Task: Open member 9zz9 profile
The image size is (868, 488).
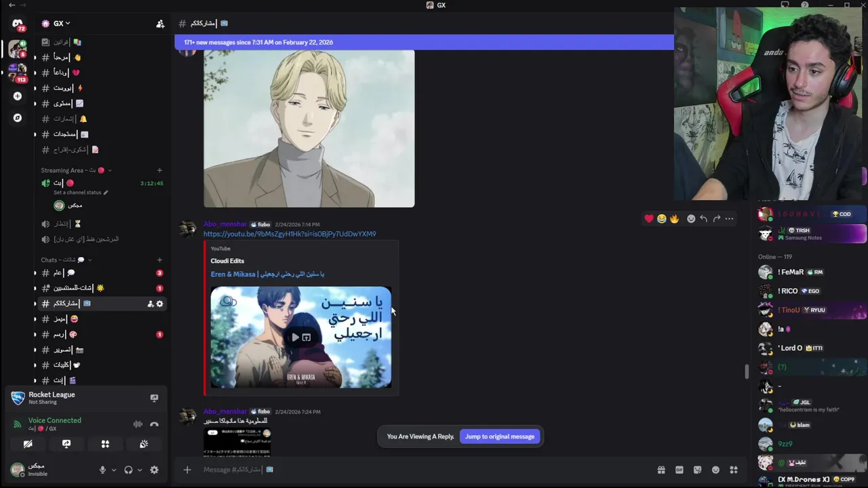Action: coord(811,444)
